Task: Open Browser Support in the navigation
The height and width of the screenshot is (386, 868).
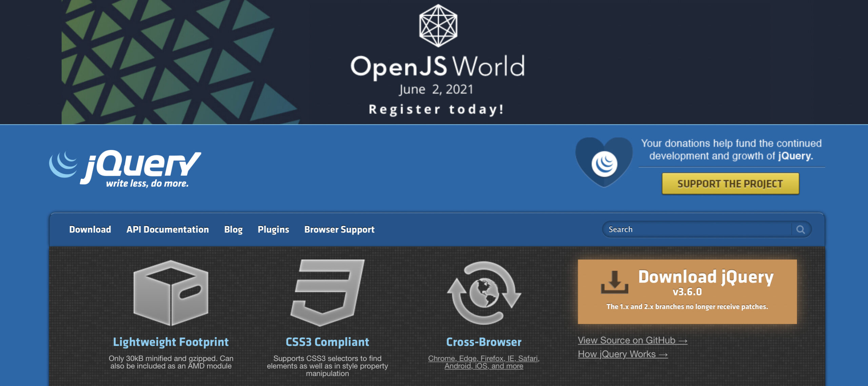Action: point(339,230)
